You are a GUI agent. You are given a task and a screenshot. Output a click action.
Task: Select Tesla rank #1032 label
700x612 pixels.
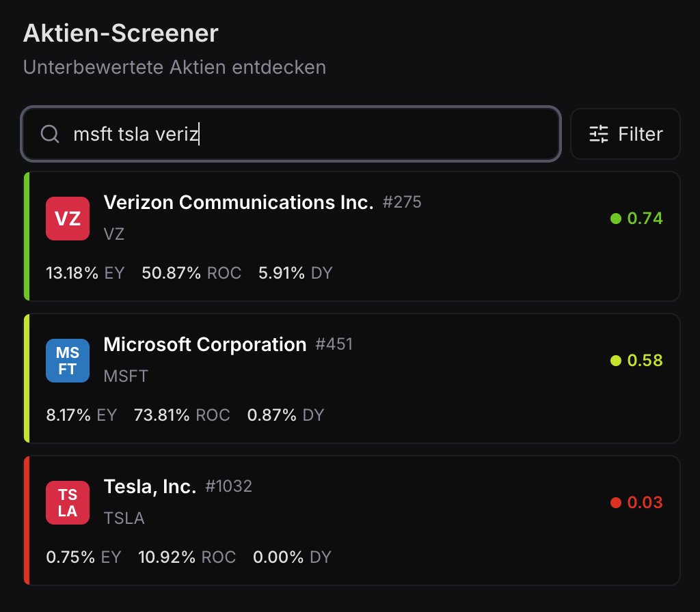pyautogui.click(x=228, y=486)
